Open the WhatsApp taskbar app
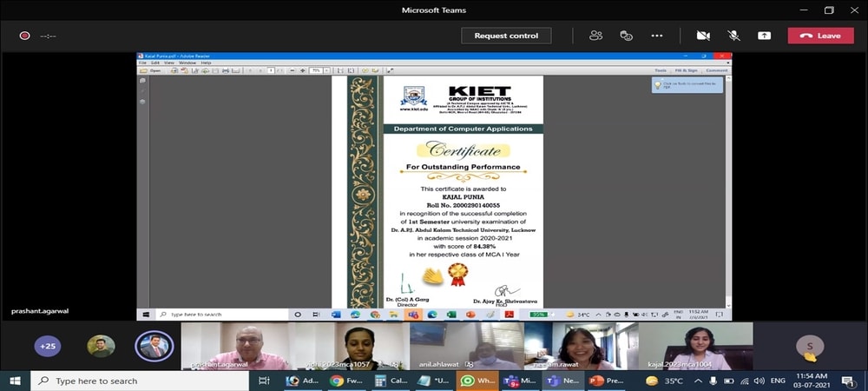This screenshot has height=391, width=868. 477,381
